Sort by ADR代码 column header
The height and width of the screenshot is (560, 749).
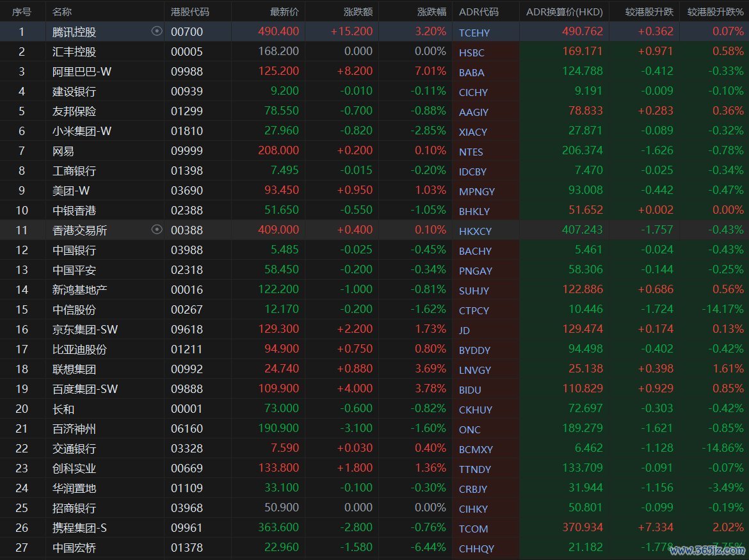point(479,12)
